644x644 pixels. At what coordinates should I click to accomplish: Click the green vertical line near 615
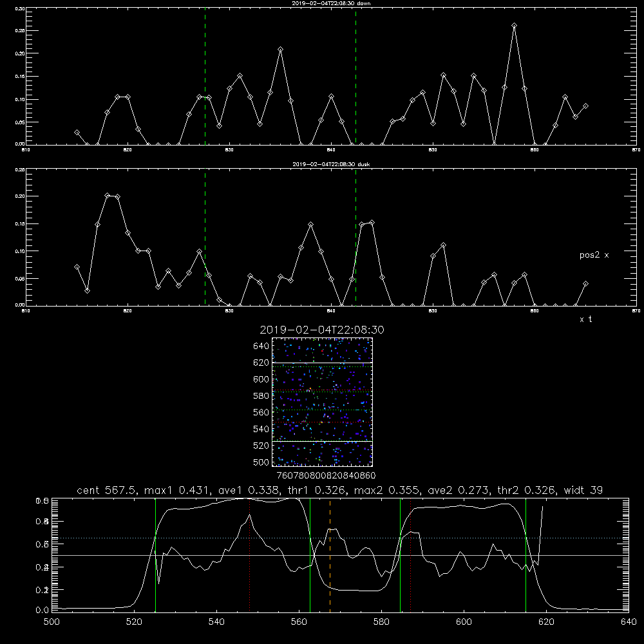coord(526,555)
